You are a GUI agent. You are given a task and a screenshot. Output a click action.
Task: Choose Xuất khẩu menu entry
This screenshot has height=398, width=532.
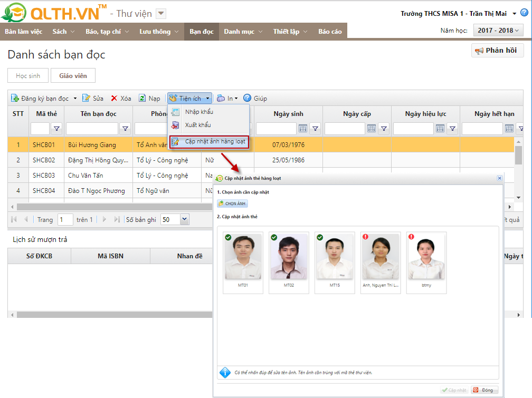(198, 125)
